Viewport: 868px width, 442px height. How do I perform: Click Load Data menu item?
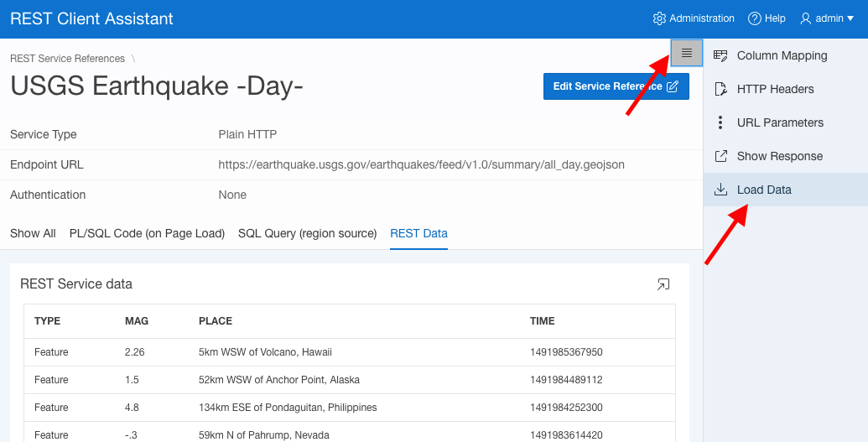(786, 190)
